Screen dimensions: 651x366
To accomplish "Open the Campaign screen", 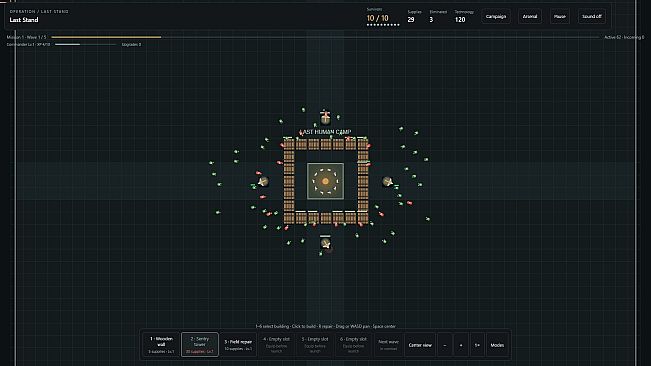I will tap(496, 17).
